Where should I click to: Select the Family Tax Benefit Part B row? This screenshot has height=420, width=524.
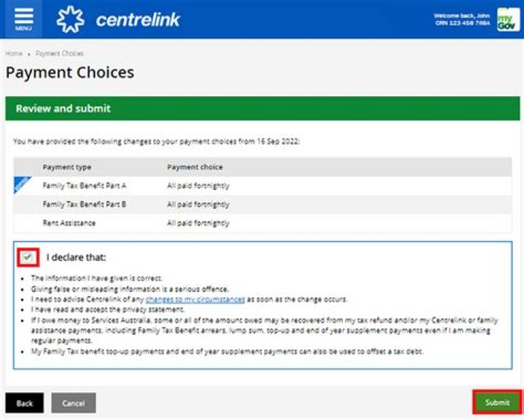click(84, 205)
